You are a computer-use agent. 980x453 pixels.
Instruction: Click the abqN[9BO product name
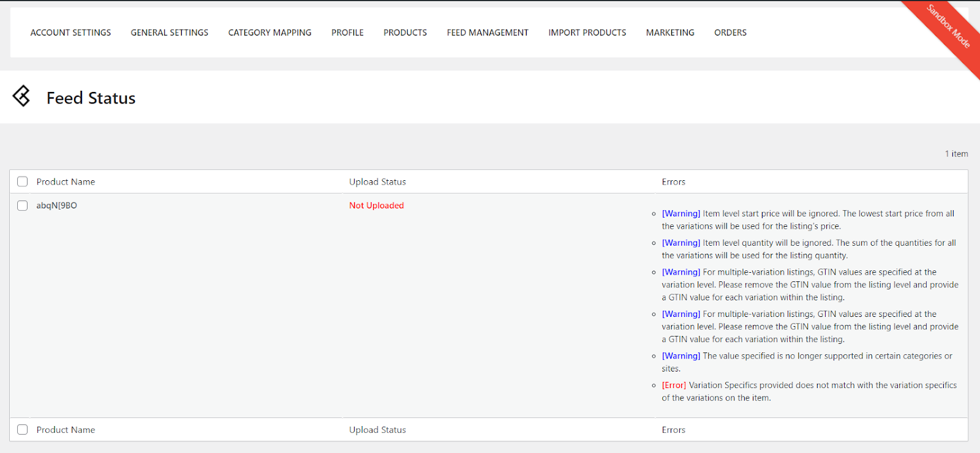pos(56,205)
